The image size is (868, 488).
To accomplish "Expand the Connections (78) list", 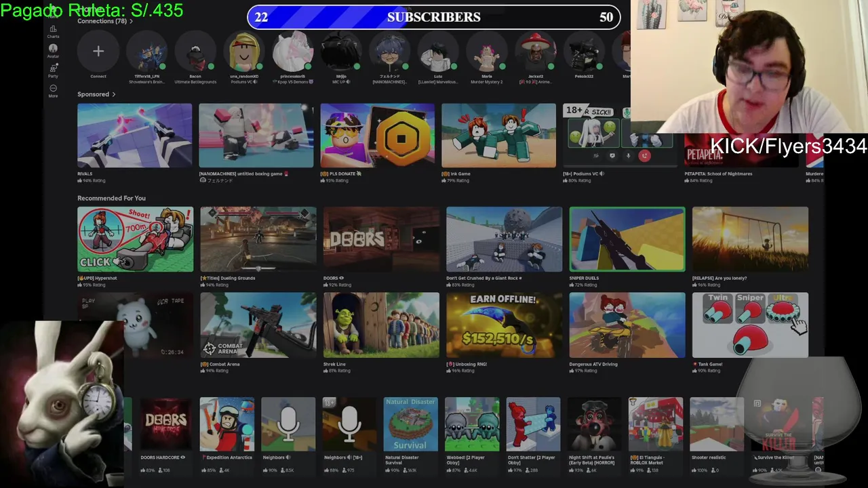I will tap(104, 21).
